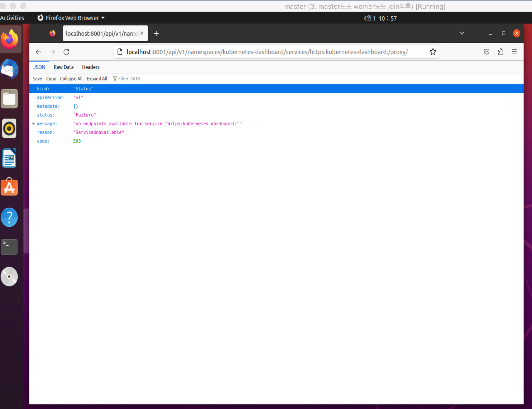The image size is (532, 409).
Task: Launch Thunderbird Mail from the dock
Action: 10,69
